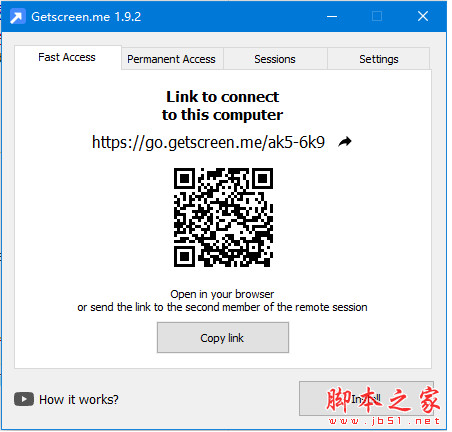Click the Copy link button
Viewport: 452px width, 432px height.
pyautogui.click(x=223, y=337)
